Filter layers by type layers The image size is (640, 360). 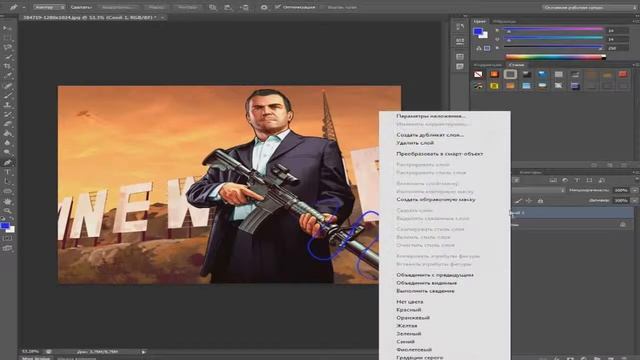point(577,180)
